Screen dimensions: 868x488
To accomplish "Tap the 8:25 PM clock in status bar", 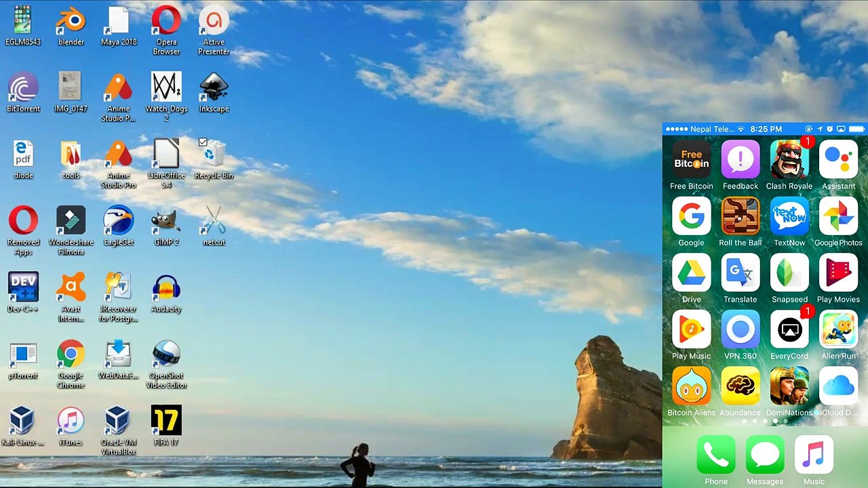I will (766, 129).
